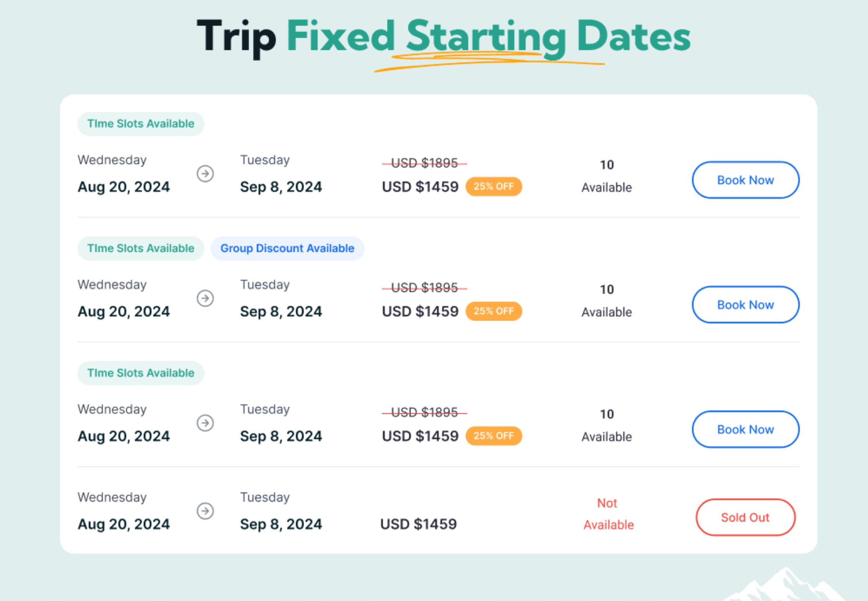868x601 pixels.
Task: Click arrow icon in first trip row
Action: 205,174
